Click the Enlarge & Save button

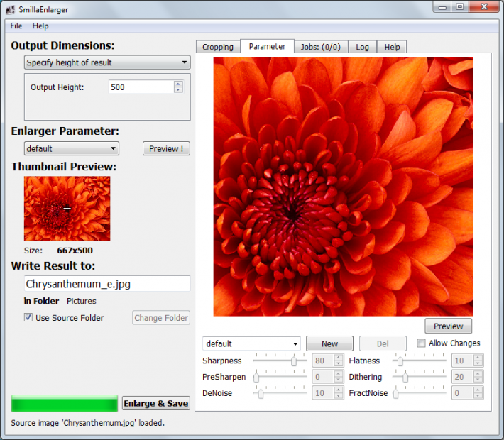click(x=156, y=403)
